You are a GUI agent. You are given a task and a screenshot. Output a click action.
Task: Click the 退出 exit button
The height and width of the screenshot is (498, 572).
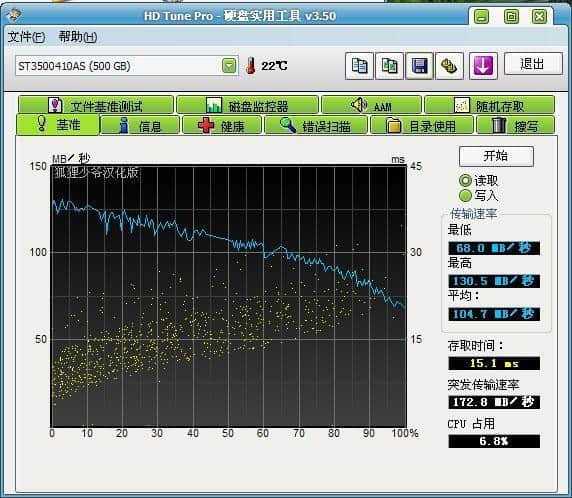point(533,64)
